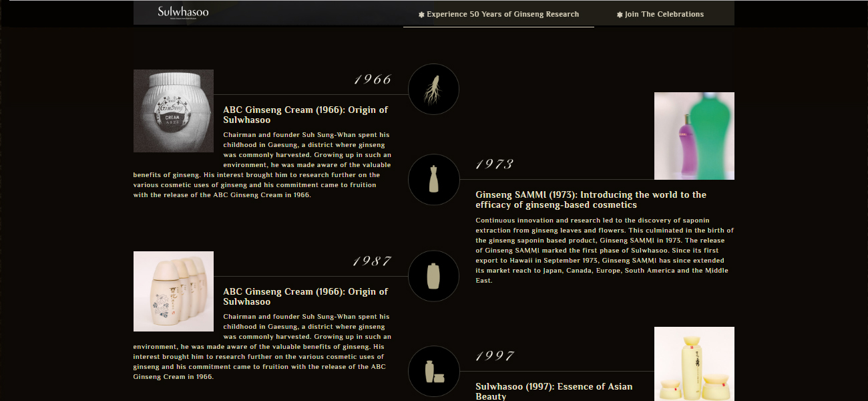
Task: Select the bottle icon beside 1987
Action: tap(433, 276)
